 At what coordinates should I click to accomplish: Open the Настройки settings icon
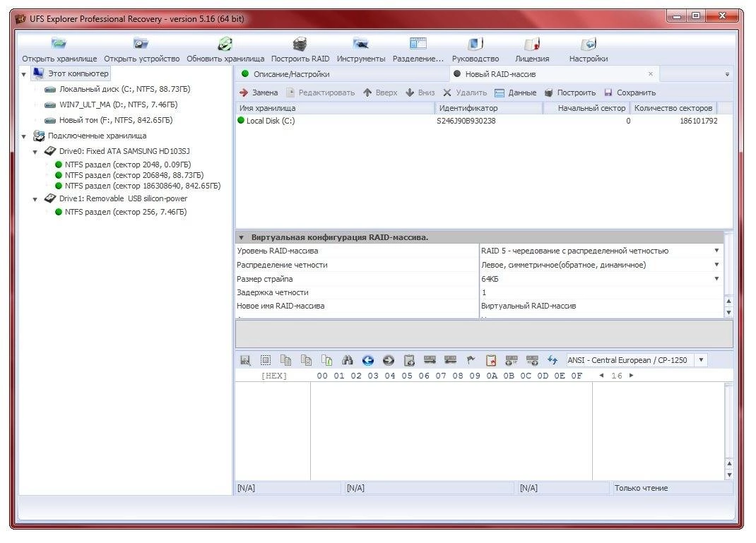(x=589, y=44)
